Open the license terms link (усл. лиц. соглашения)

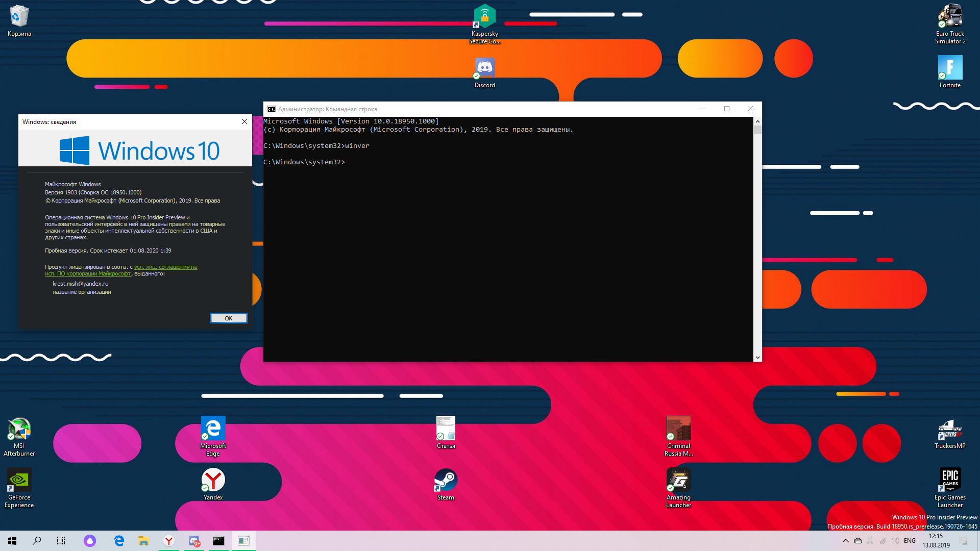point(166,267)
